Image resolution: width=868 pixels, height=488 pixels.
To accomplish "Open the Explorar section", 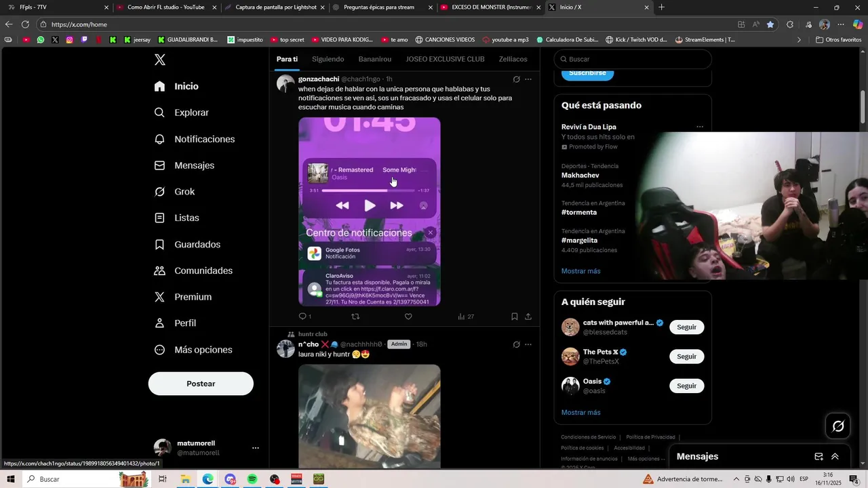I will tap(181, 113).
